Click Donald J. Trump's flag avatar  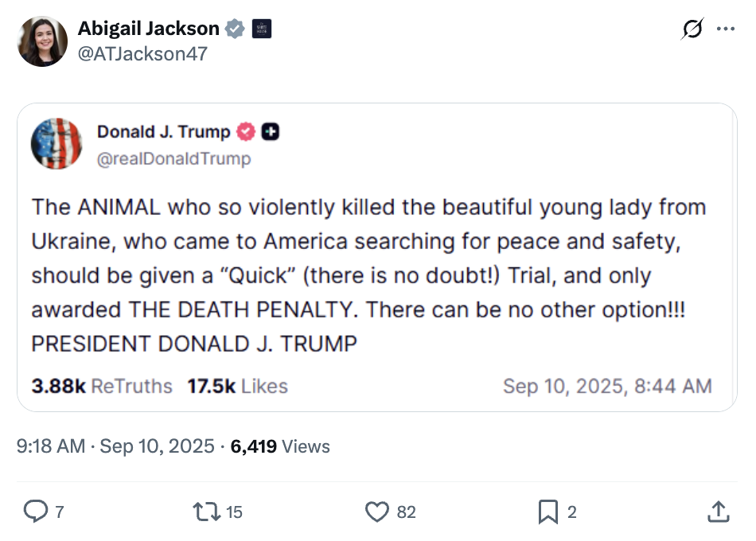[57, 144]
